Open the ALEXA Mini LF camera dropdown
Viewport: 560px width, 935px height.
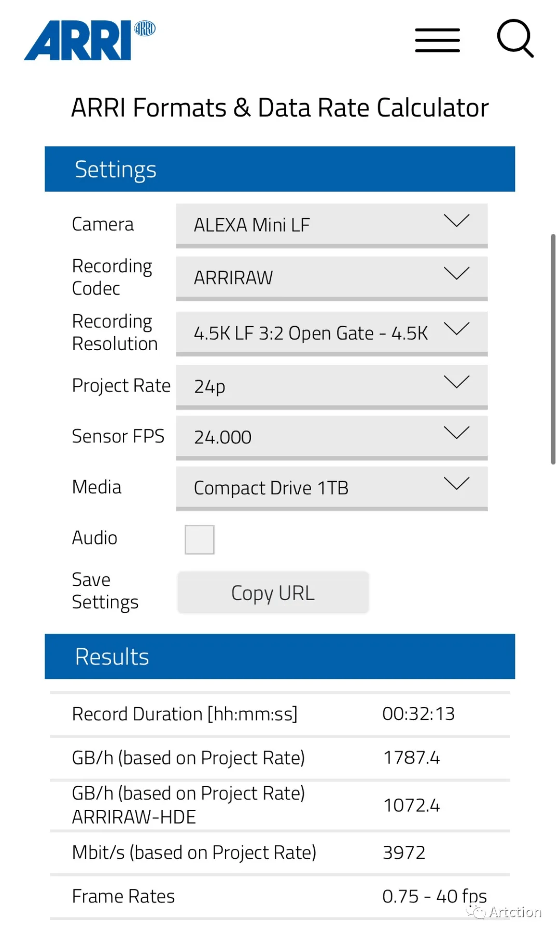pos(332,226)
